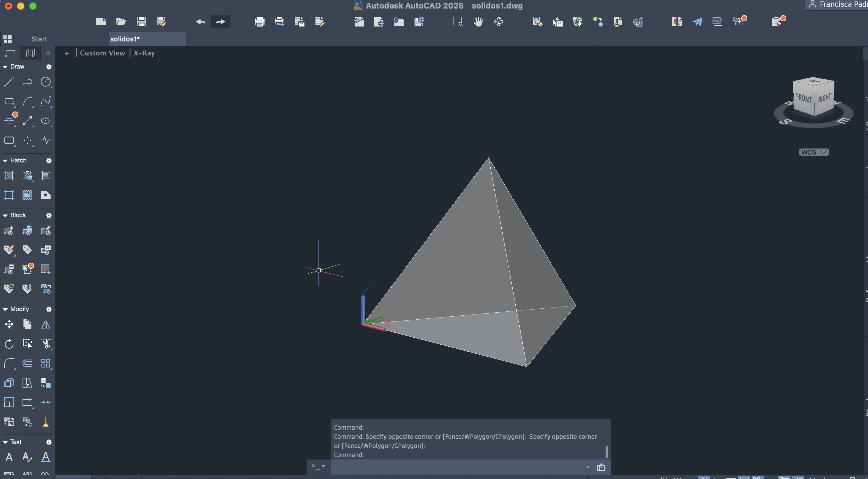Collapse the Draw panel section
This screenshot has height=479, width=868.
click(5, 67)
